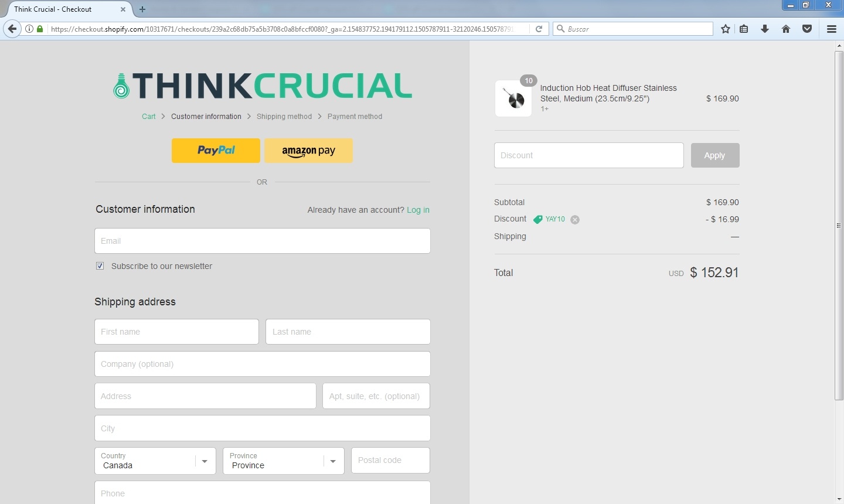Show bookmarks library icon

(x=744, y=29)
